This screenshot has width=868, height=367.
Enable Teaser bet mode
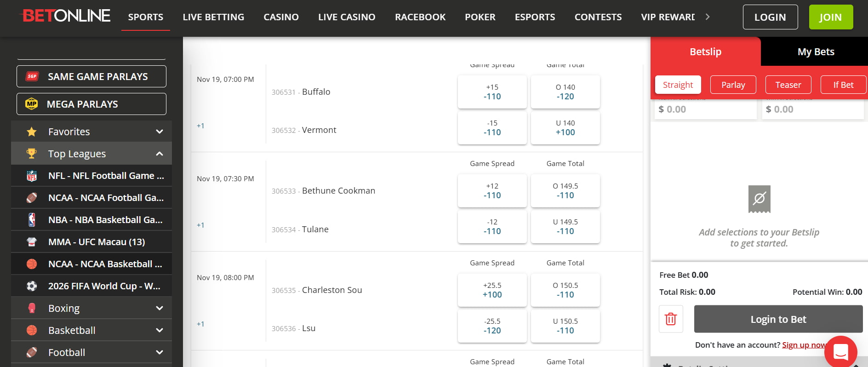click(788, 85)
